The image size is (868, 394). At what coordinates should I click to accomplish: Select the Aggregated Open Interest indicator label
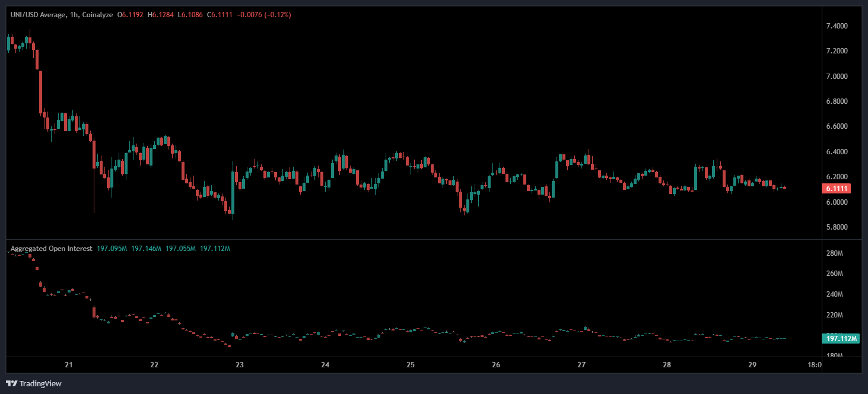point(52,249)
